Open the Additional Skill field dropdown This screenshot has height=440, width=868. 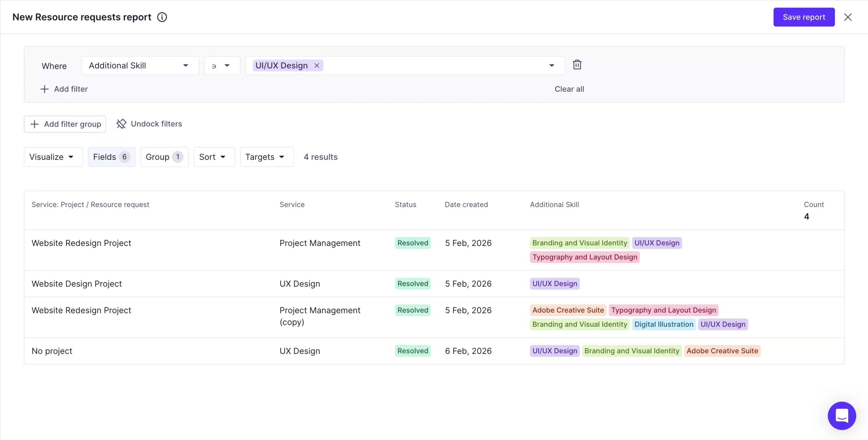coord(140,65)
